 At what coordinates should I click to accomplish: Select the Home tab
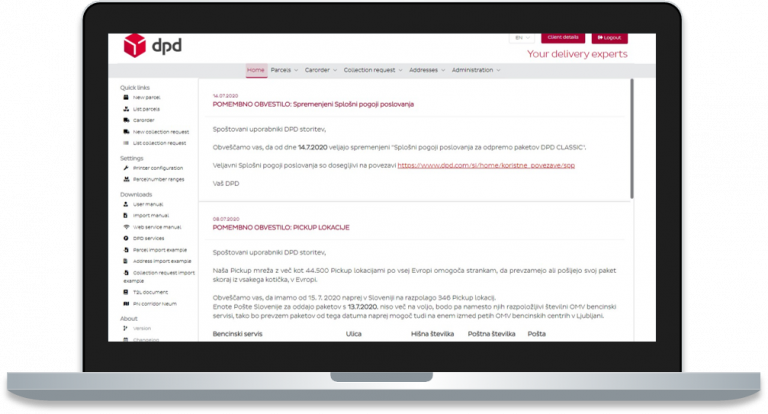point(256,70)
